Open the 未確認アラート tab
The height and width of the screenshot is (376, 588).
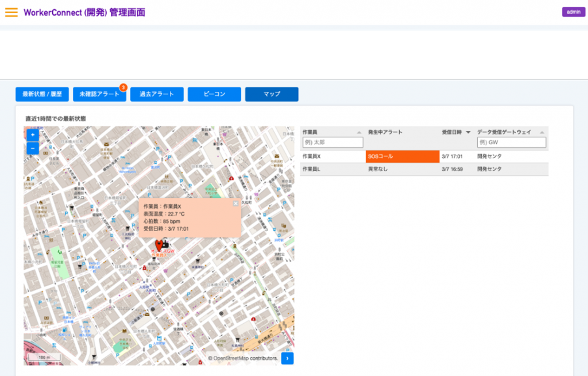[99, 94]
